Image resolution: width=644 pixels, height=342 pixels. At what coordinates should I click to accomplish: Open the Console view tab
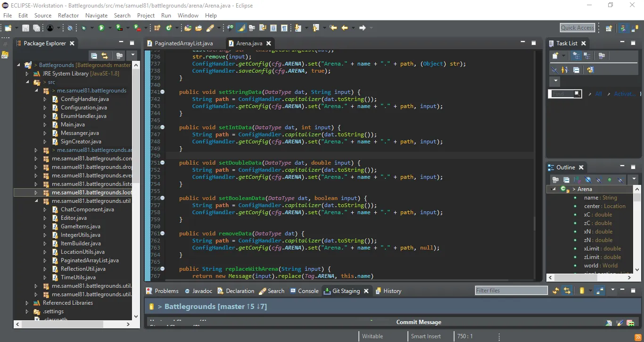(x=308, y=291)
